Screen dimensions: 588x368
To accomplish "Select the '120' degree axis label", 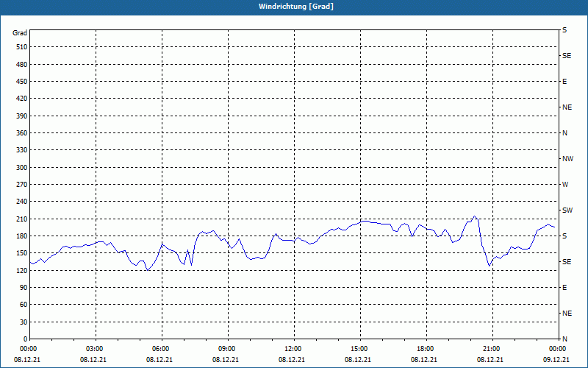I will click(x=22, y=270).
